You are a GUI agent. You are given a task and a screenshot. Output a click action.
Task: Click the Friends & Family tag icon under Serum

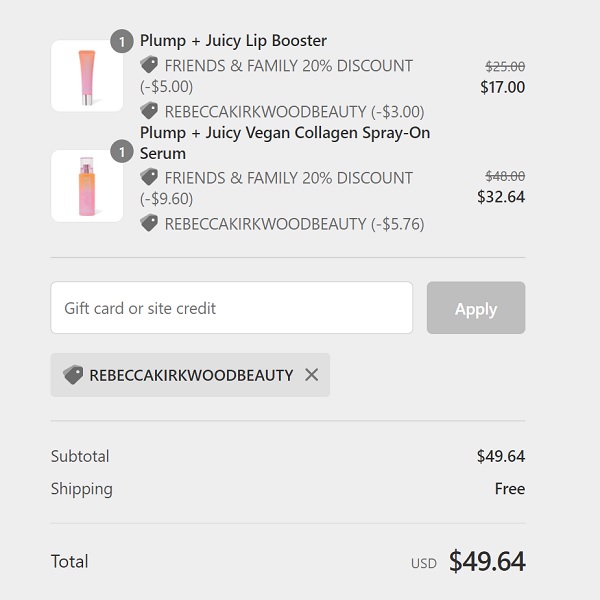150,177
